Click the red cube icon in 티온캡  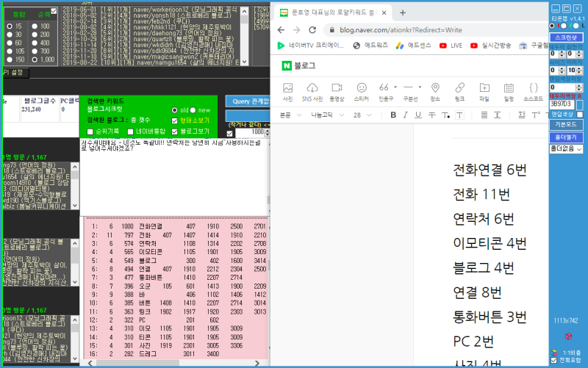(568, 336)
